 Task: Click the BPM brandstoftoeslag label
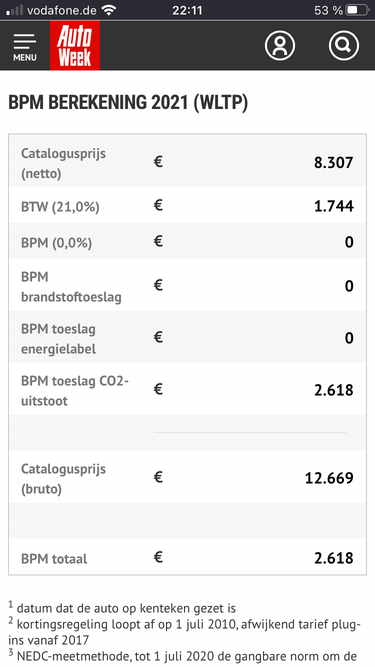tap(71, 287)
